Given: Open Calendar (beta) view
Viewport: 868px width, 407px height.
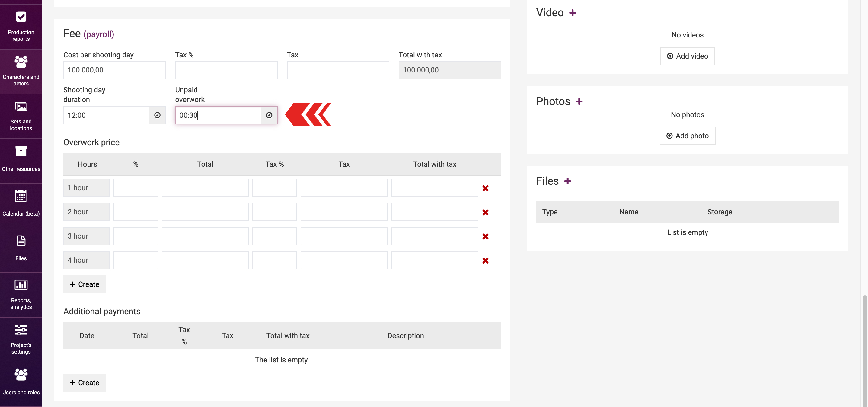Looking at the screenshot, I should pos(21,205).
